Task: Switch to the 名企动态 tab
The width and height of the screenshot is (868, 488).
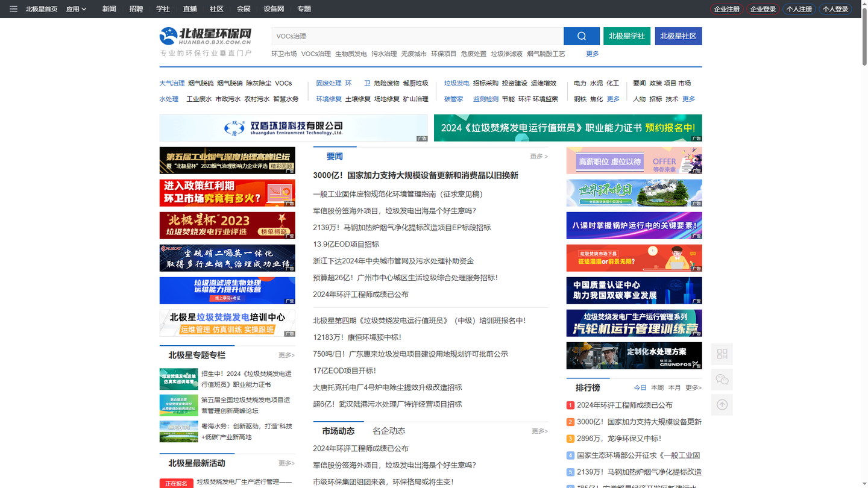Action: 389,431
